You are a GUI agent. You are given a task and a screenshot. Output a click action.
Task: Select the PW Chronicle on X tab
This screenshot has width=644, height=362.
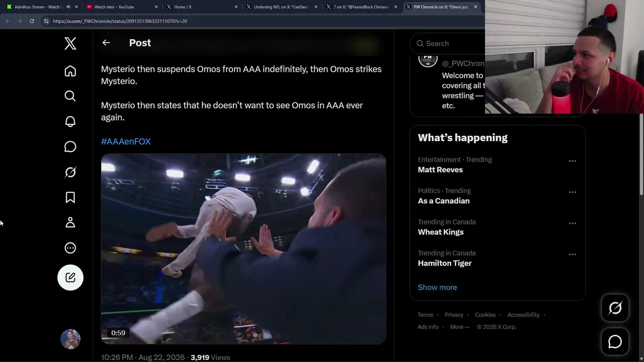point(441,7)
